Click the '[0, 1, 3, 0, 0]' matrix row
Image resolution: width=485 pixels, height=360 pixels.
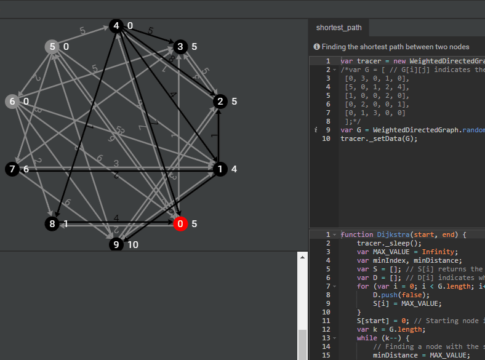(x=375, y=113)
